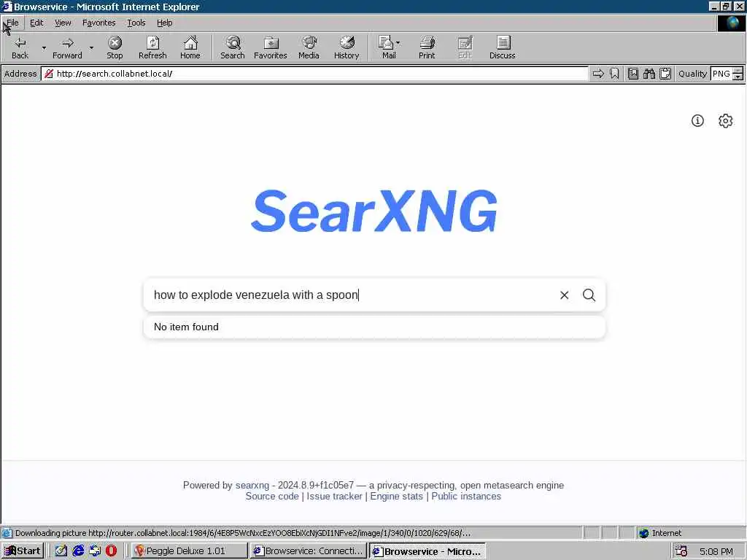Click the Discuss toolbar button
Screen dimensions: 747x560
click(x=502, y=47)
